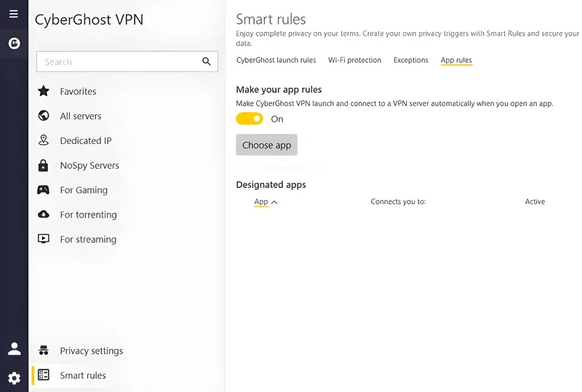Click the Smart rules page heading
The image size is (582, 392).
pyautogui.click(x=271, y=20)
